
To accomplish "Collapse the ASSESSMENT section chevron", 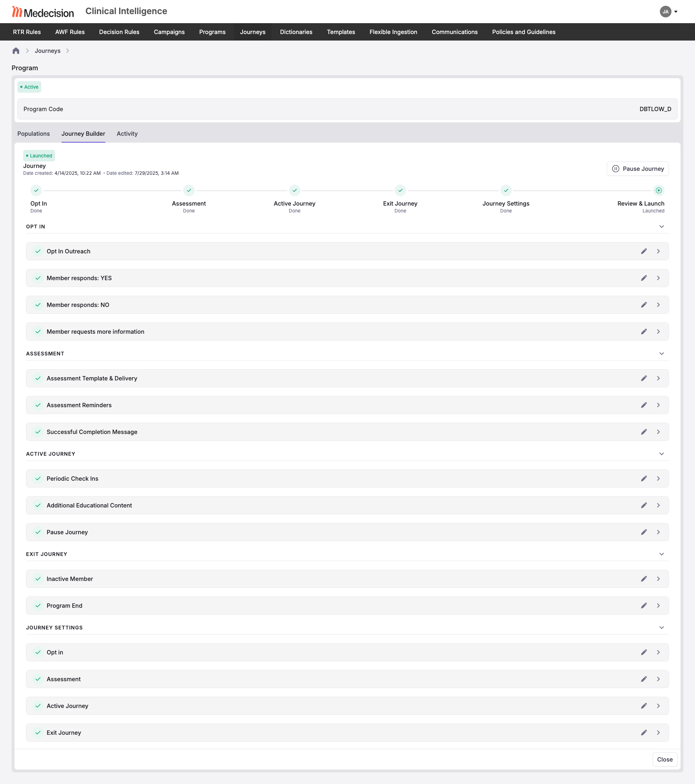I will (x=661, y=354).
